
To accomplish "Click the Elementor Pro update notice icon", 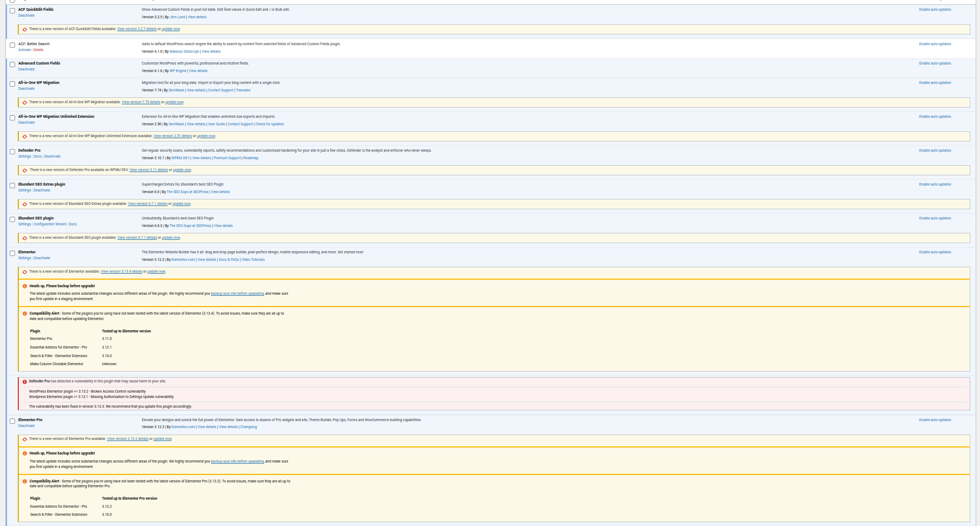I will (x=25, y=439).
